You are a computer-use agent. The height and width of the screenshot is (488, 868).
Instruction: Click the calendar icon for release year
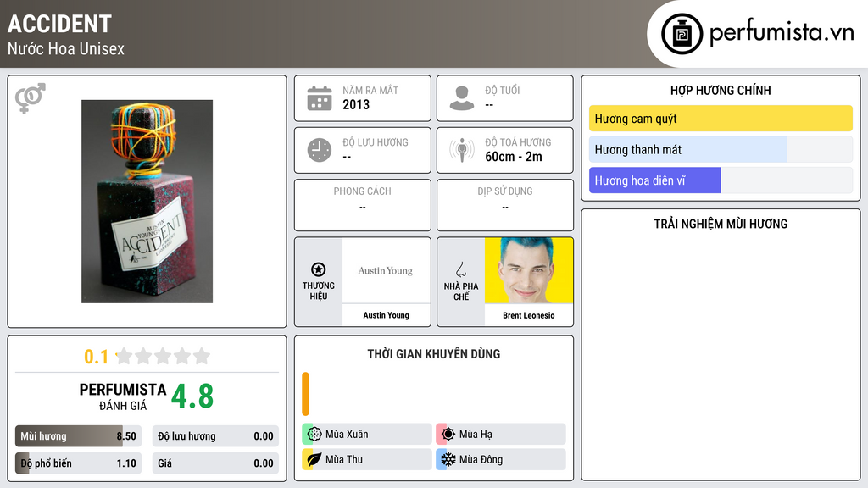320,98
